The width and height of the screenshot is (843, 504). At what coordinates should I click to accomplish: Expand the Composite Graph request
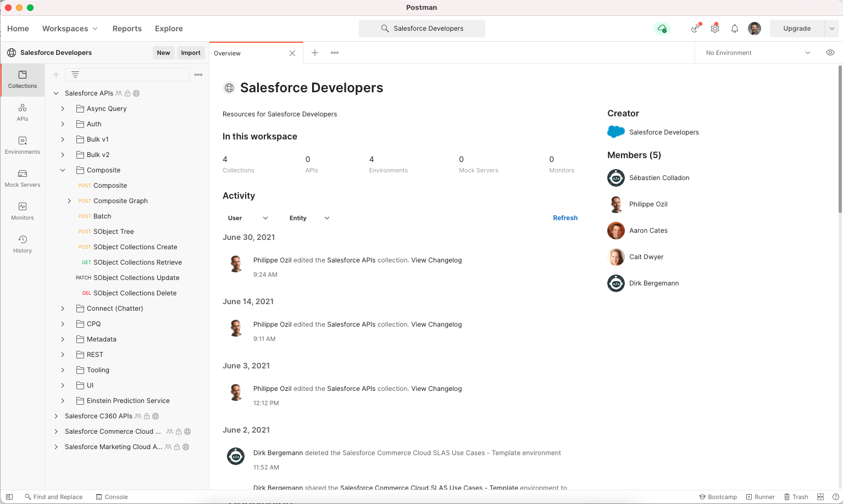[x=69, y=201]
